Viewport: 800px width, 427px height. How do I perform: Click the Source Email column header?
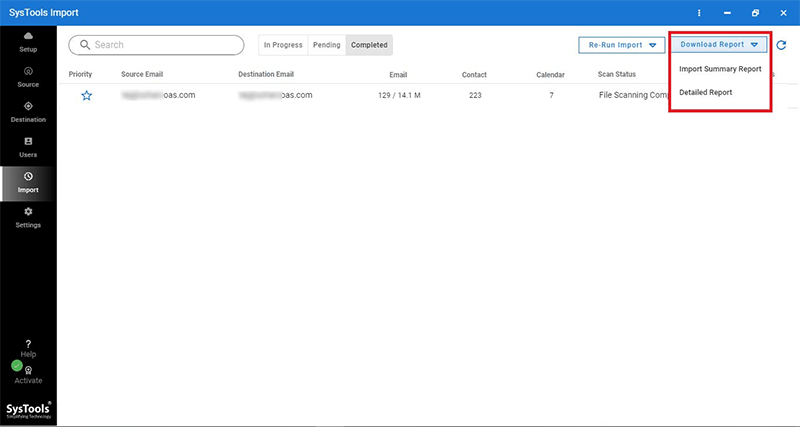(142, 74)
